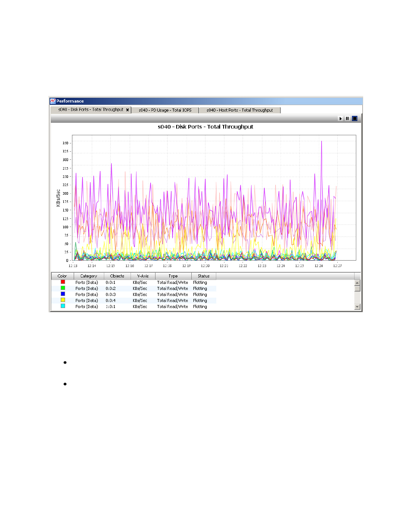Select the s040 Disk Ports Total Throughput tab
This screenshot has width=411, height=532.
[x=91, y=110]
